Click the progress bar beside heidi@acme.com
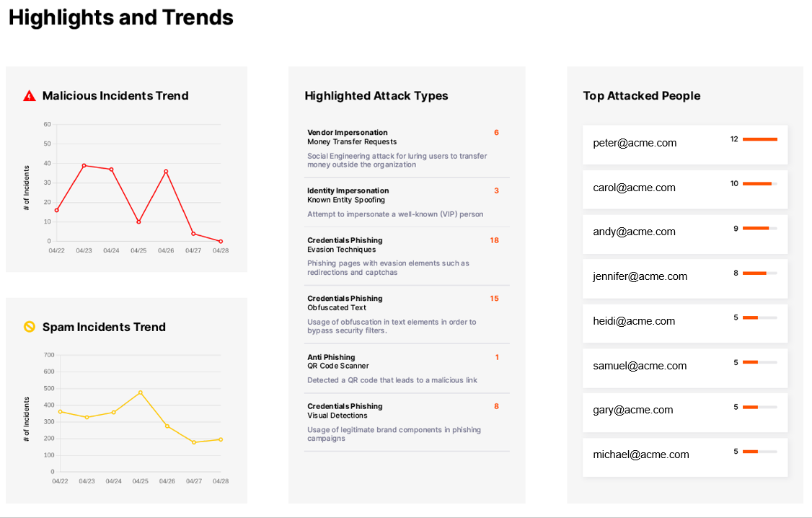812x518 pixels. click(x=759, y=317)
